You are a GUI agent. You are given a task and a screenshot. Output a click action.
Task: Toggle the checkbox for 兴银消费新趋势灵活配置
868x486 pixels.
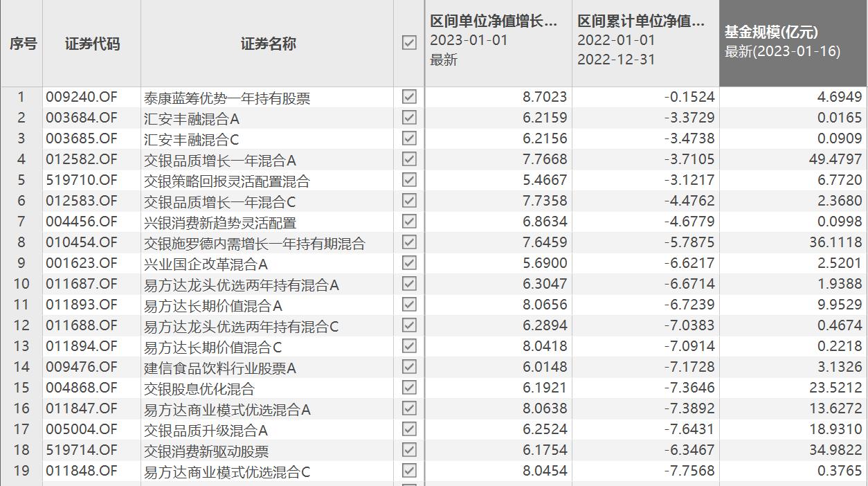tap(409, 222)
